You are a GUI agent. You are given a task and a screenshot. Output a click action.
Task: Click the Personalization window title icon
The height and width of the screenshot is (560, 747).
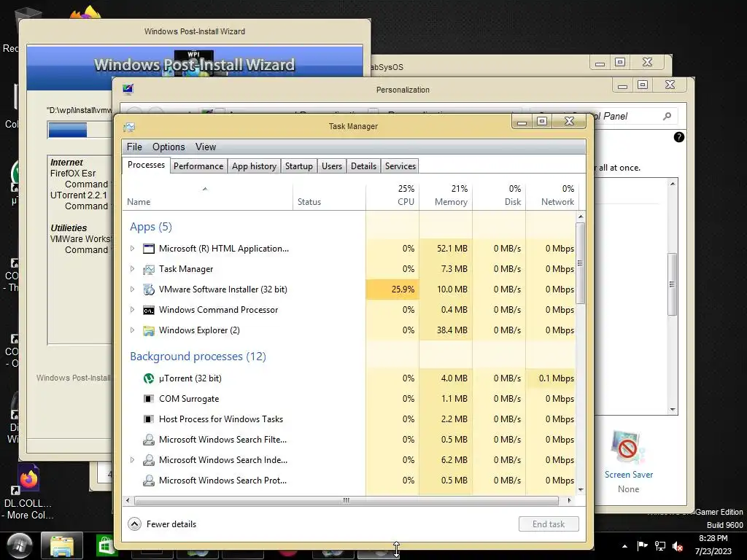click(x=128, y=89)
